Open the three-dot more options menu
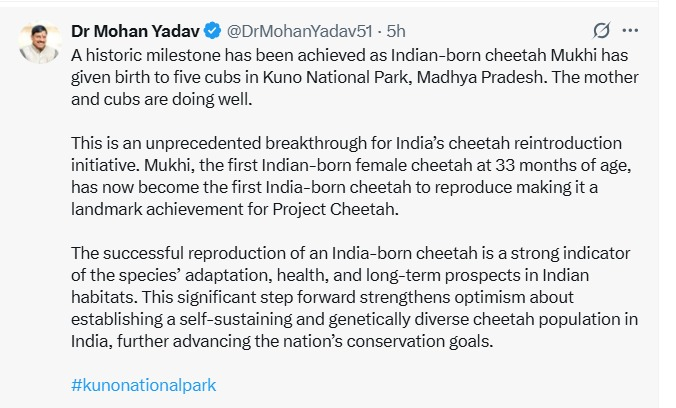 click(631, 30)
